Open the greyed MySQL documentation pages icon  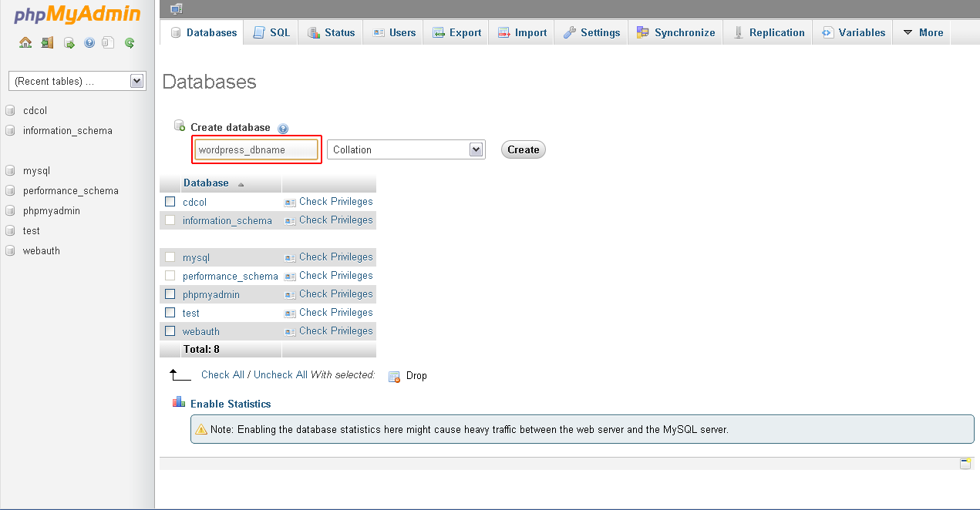pyautogui.click(x=109, y=43)
